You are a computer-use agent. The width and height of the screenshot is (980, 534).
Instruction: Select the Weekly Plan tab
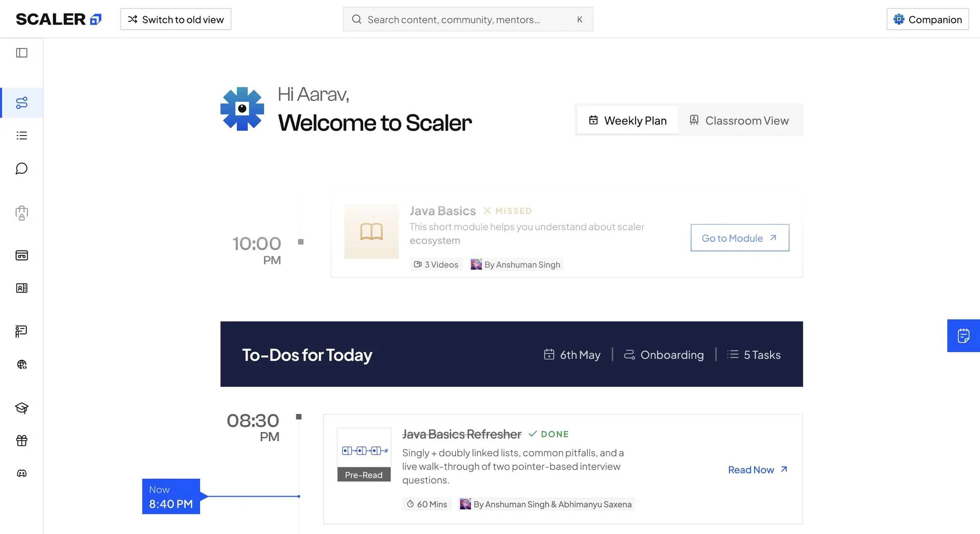[628, 120]
